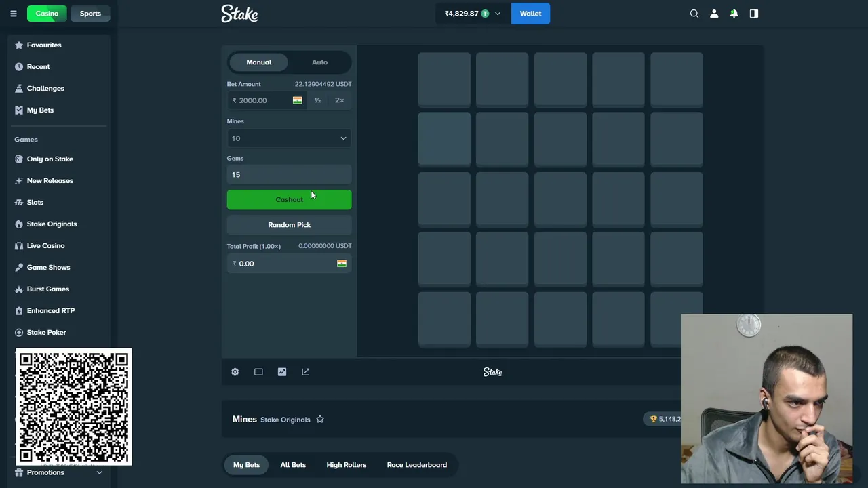This screenshot has width=868, height=488.
Task: Click the Favourites star icon in sidebar
Action: click(x=19, y=45)
